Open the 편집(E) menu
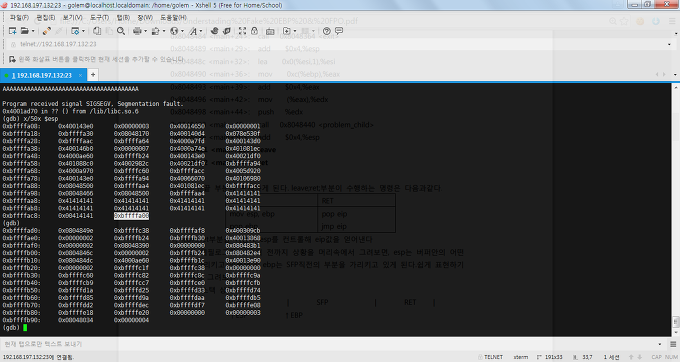The width and height of the screenshot is (680, 362). pyautogui.click(x=46, y=18)
